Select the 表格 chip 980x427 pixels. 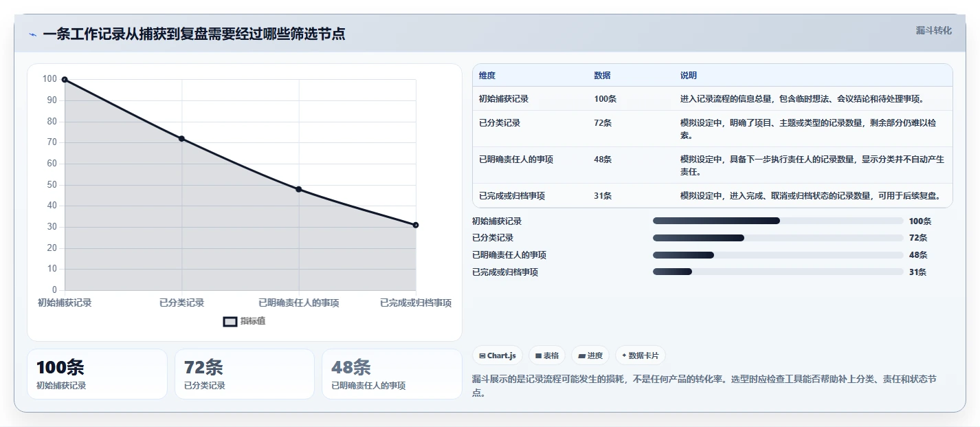[x=547, y=355]
